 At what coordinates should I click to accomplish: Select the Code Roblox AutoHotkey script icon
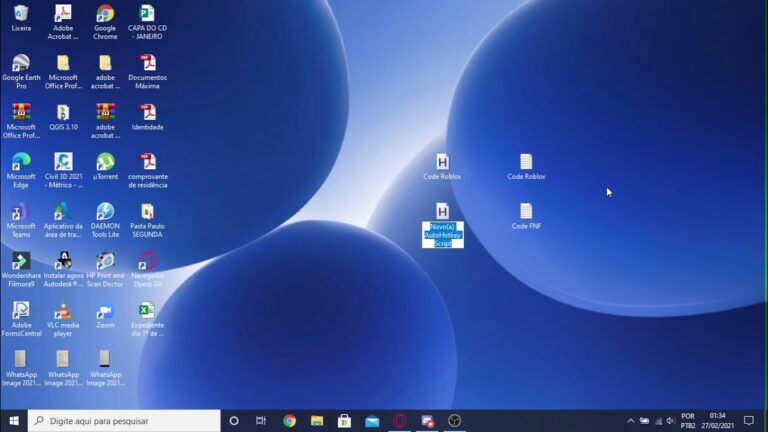(x=442, y=162)
